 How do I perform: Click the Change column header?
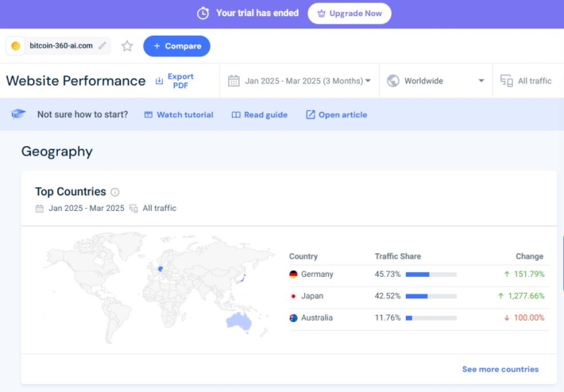(530, 256)
